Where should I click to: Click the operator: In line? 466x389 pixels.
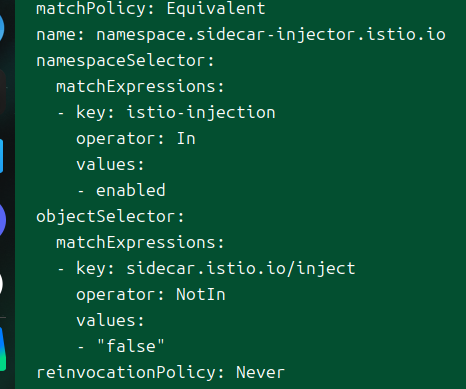tap(136, 139)
